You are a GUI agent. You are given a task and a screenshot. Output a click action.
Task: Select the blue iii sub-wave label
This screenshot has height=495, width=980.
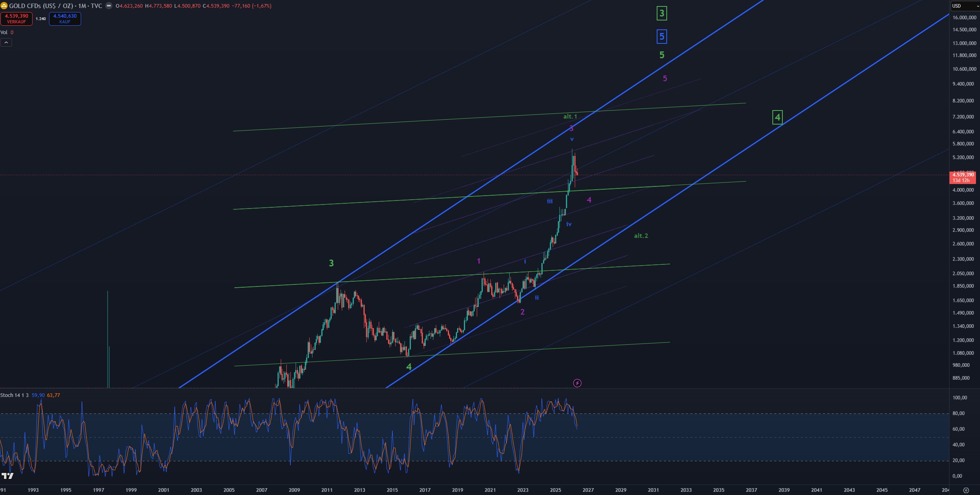coord(550,201)
